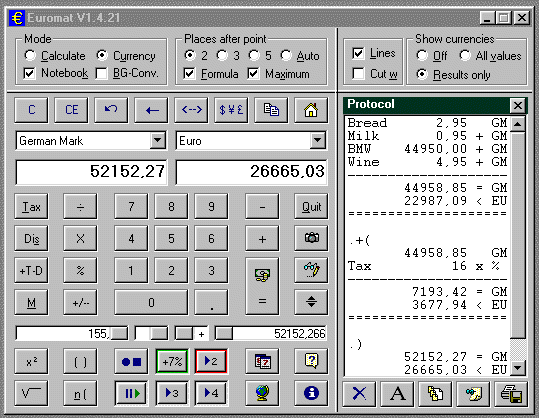Click the Dis discount button
Viewport: 539px width, 418px height.
[31, 238]
